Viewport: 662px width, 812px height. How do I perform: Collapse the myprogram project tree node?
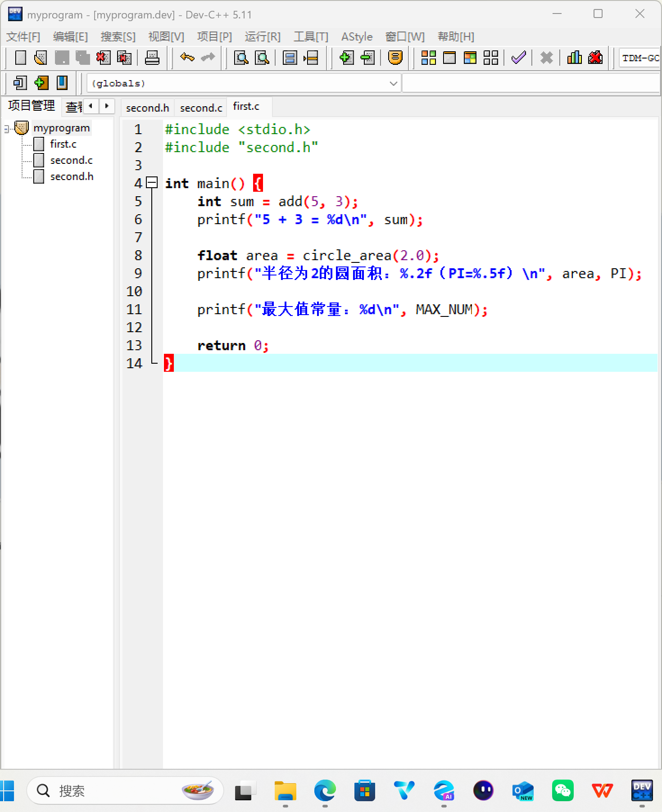[x=7, y=129]
